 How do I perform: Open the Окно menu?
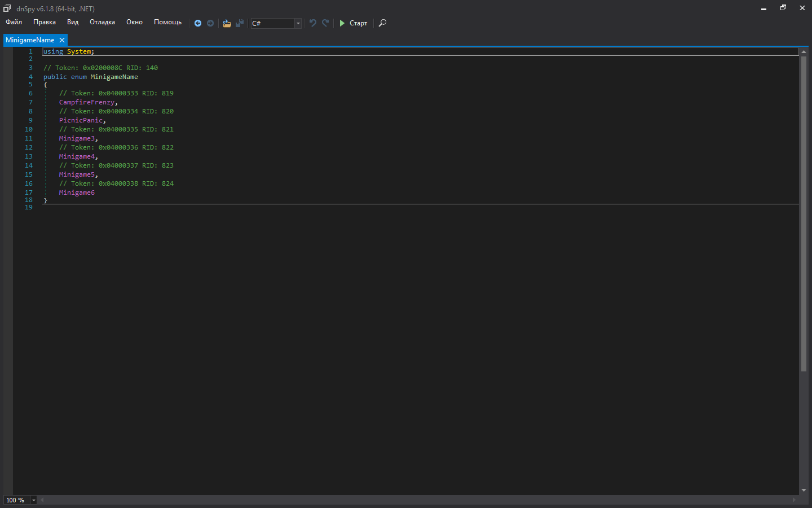[134, 22]
